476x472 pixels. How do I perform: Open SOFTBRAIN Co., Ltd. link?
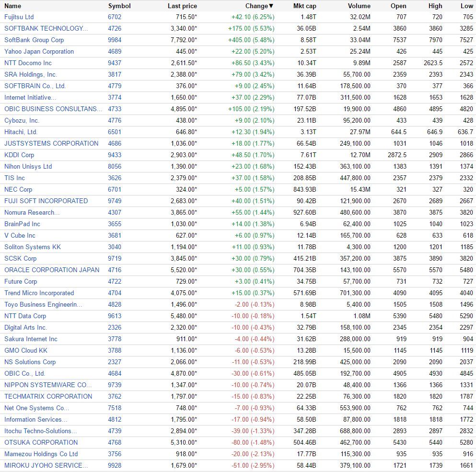coord(35,86)
